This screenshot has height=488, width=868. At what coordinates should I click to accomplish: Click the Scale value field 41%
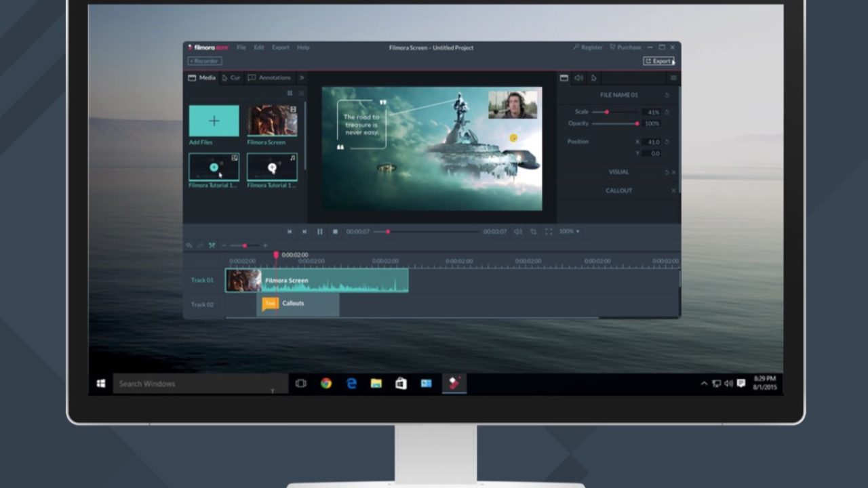[652, 112]
